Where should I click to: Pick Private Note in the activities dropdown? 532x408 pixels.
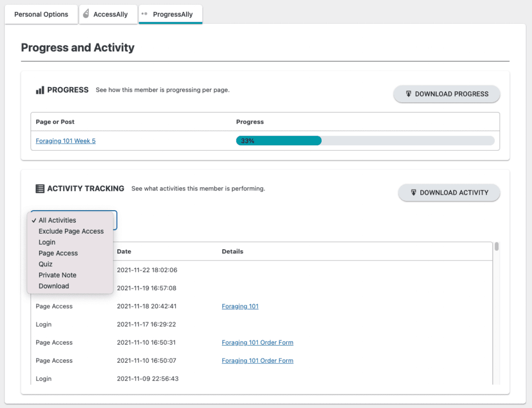[x=57, y=275]
